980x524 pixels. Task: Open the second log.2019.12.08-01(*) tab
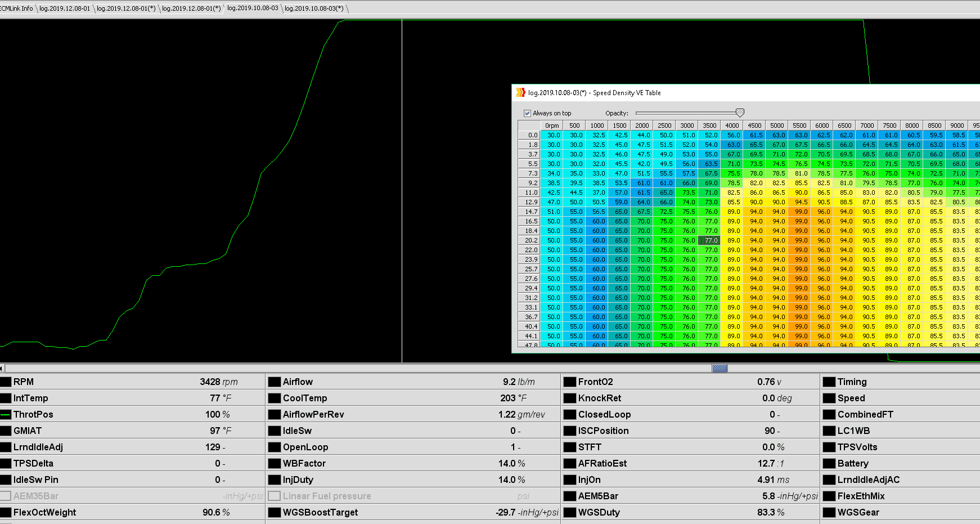(x=191, y=8)
